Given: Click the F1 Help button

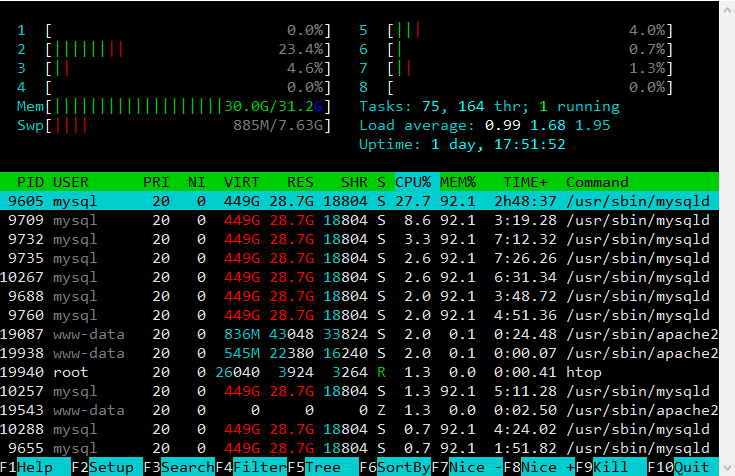Looking at the screenshot, I should [36, 467].
